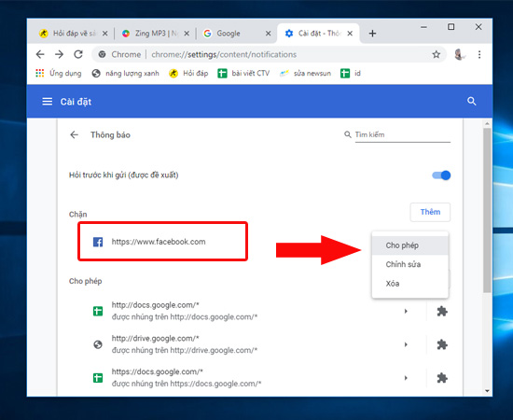Select Xóa in the context menu
This screenshot has width=513, height=420.
tap(410, 284)
